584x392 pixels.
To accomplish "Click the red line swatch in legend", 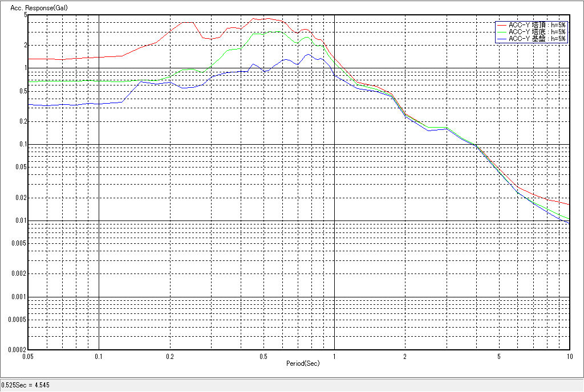I will (x=501, y=25).
